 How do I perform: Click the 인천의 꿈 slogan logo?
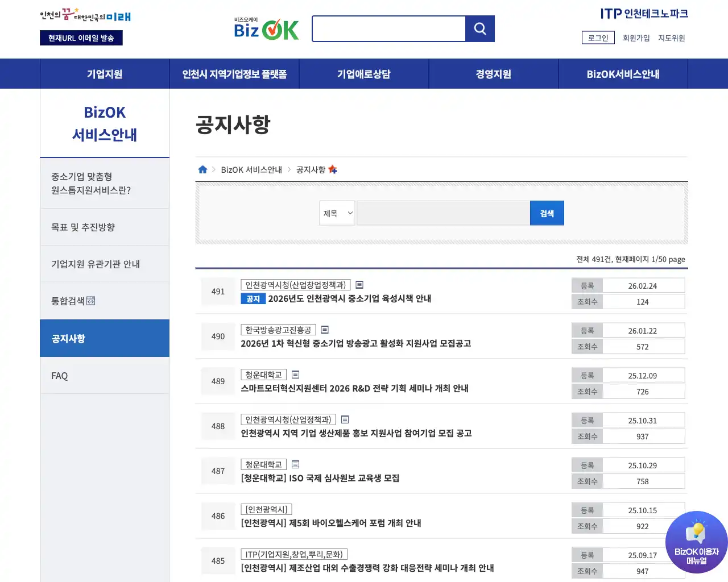click(x=84, y=16)
